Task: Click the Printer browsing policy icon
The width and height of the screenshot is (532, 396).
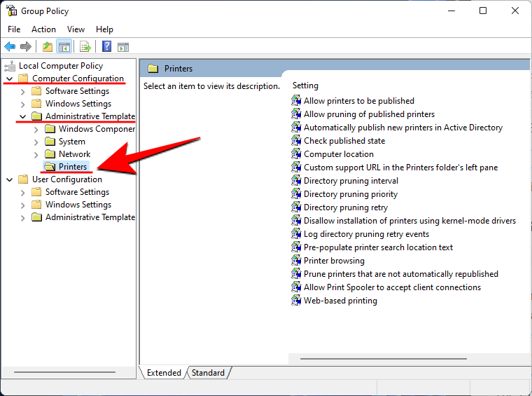Action: pyautogui.click(x=296, y=261)
